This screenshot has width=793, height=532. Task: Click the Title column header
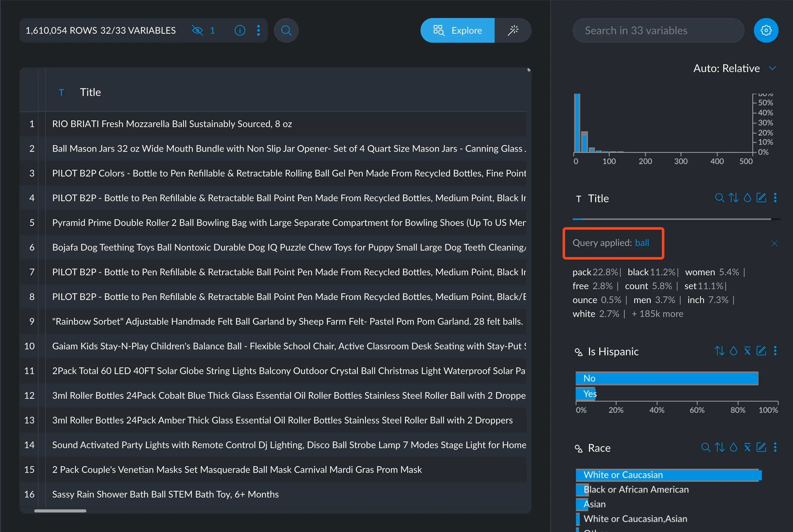click(x=90, y=92)
